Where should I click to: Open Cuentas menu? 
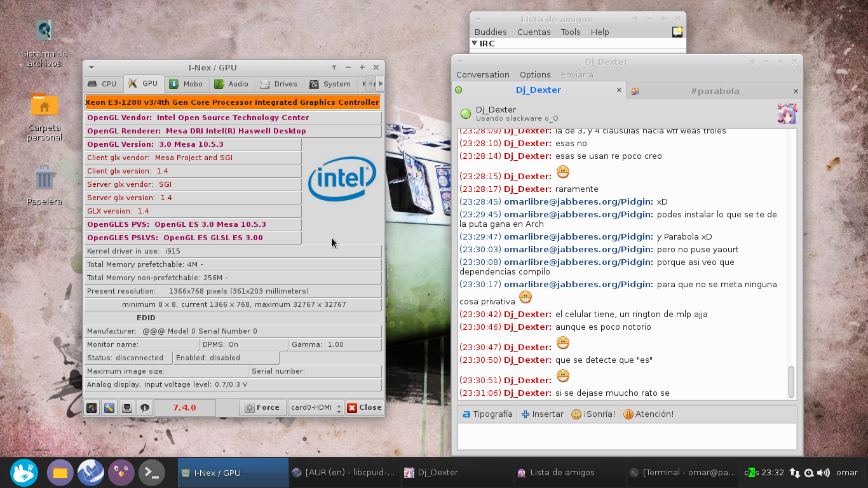[534, 32]
